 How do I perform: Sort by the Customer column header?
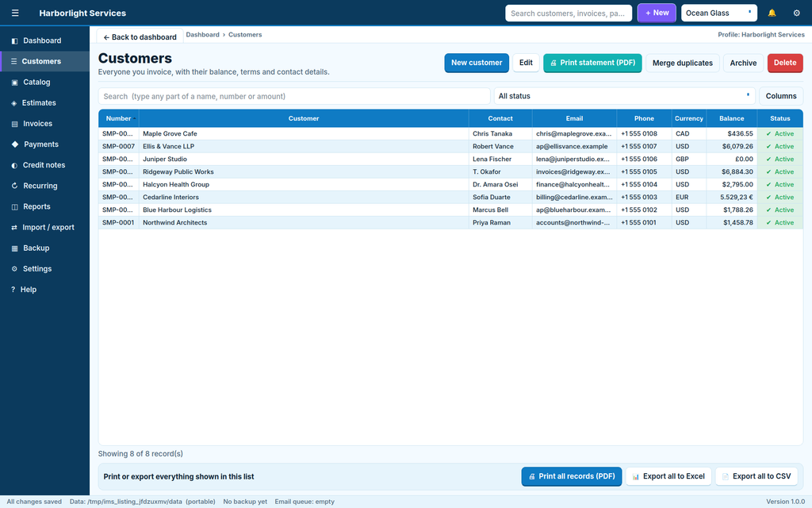click(304, 118)
